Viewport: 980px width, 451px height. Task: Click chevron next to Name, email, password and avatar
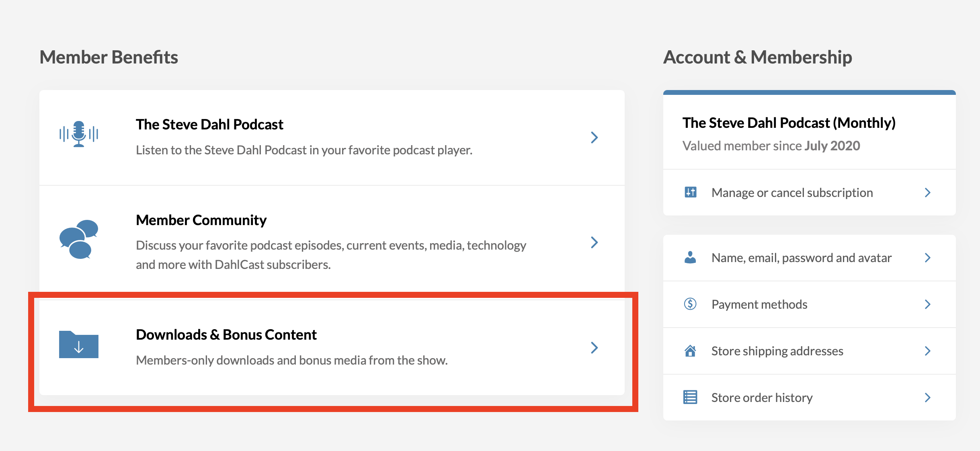point(928,258)
